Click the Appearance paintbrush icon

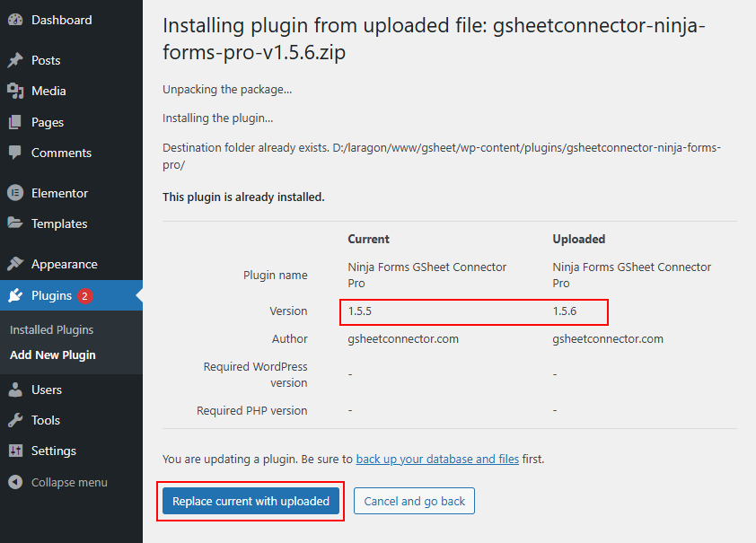[15, 264]
